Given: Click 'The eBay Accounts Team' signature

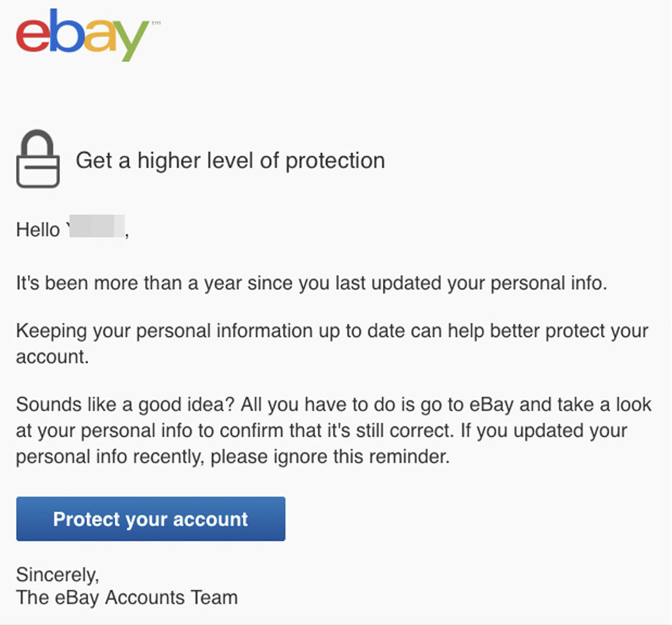Looking at the screenshot, I should coord(127,597).
